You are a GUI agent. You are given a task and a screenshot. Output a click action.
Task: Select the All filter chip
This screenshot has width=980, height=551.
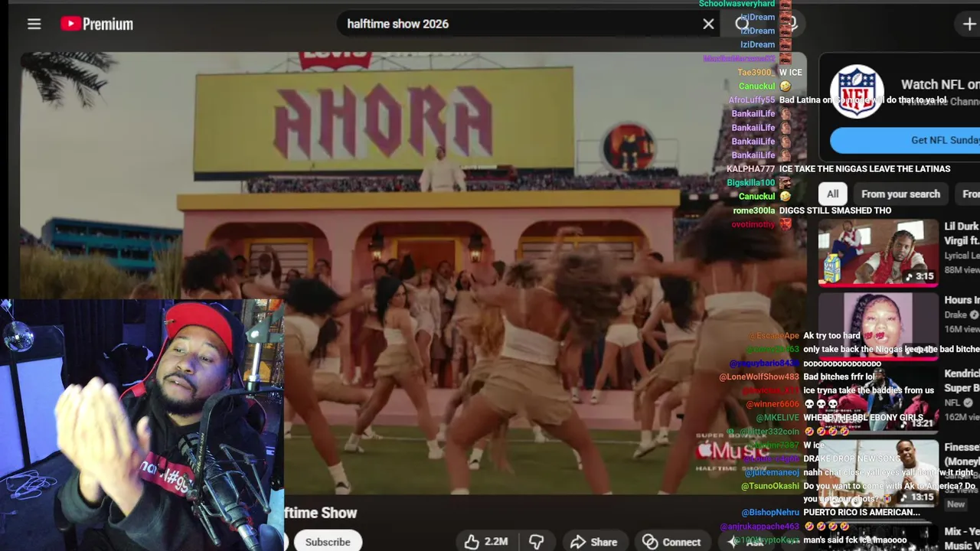[832, 194]
